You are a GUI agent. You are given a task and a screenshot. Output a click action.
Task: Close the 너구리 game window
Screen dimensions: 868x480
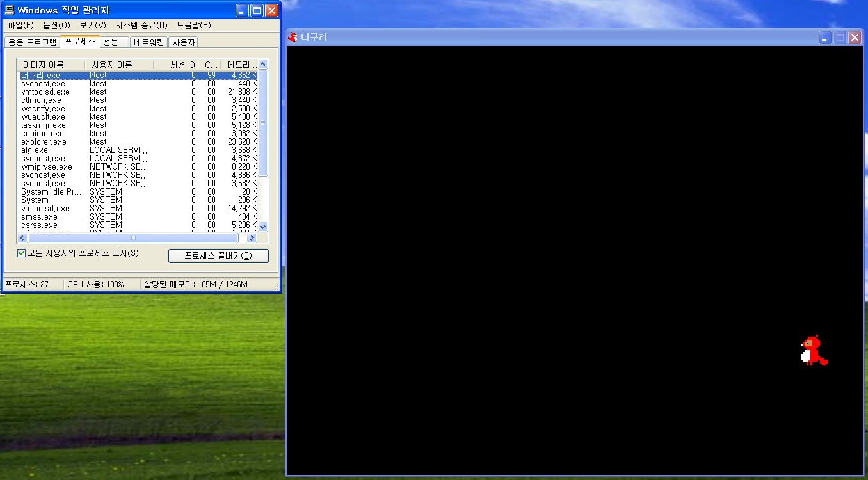[x=855, y=38]
